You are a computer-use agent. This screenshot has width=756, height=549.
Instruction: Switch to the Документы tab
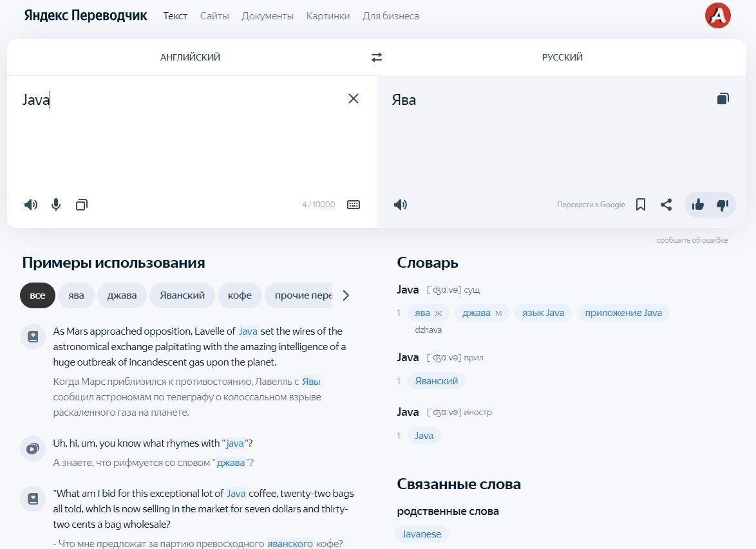coord(268,16)
